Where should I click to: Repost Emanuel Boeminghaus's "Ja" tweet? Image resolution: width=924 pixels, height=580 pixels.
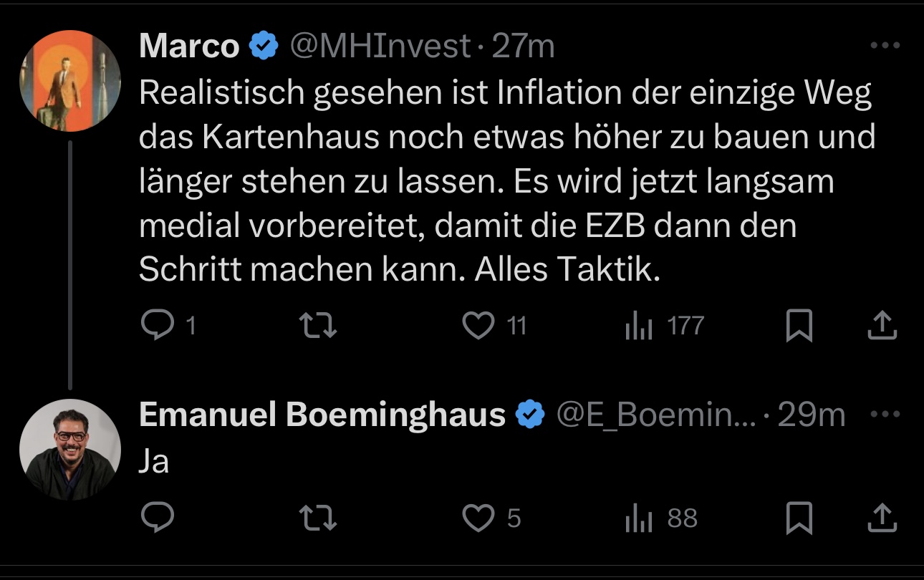(x=317, y=518)
